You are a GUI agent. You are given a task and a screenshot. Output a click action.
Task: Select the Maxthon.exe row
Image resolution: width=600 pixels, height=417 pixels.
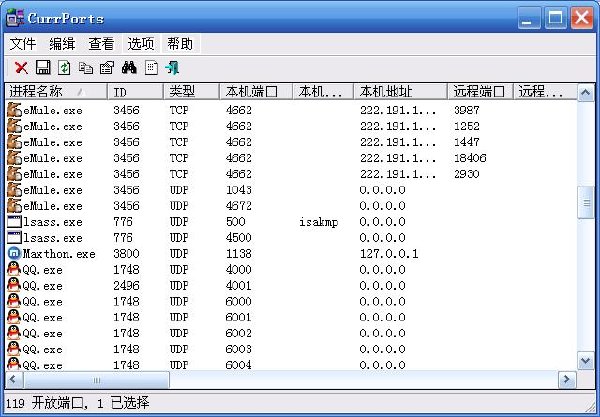[x=291, y=254]
